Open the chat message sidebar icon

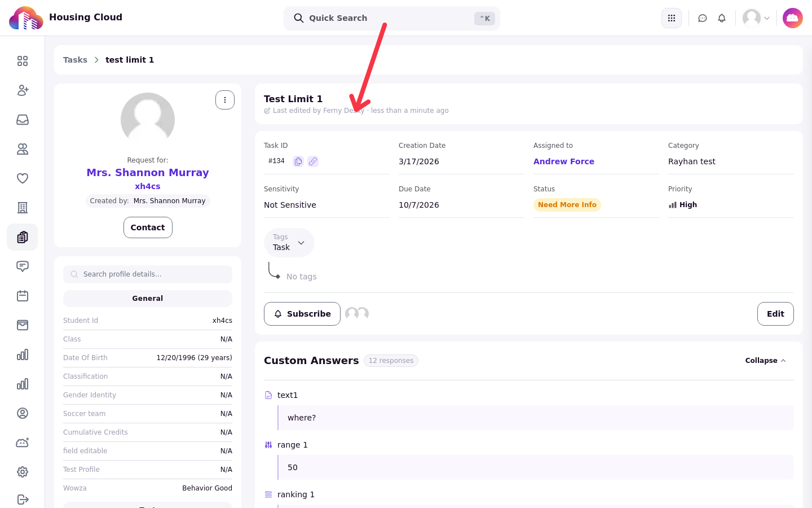coord(23,266)
